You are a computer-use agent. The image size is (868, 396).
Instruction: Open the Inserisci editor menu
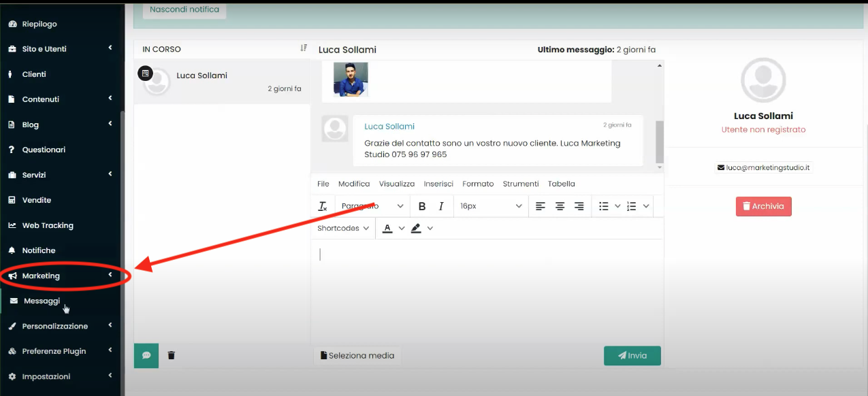click(438, 184)
